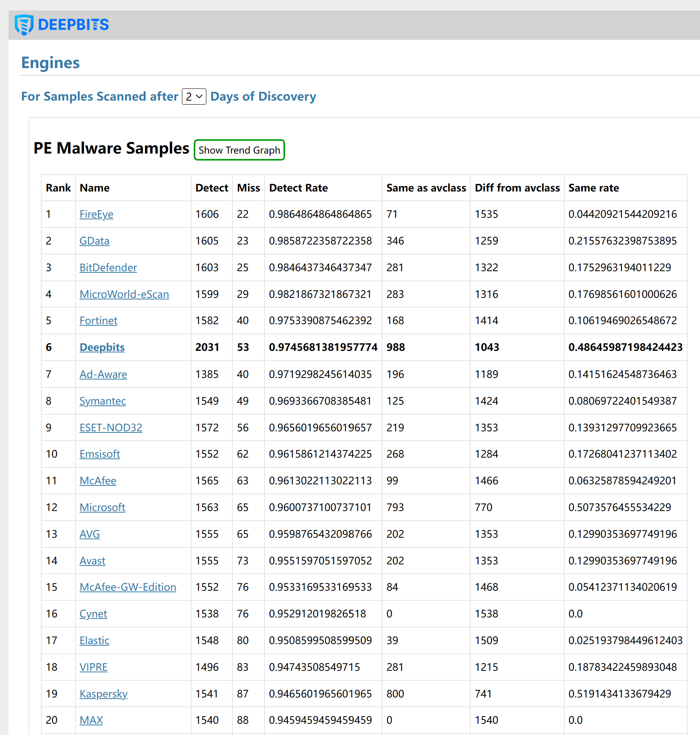
Task: Select FireEye detect rate 0.9864864864864865
Action: tap(320, 214)
